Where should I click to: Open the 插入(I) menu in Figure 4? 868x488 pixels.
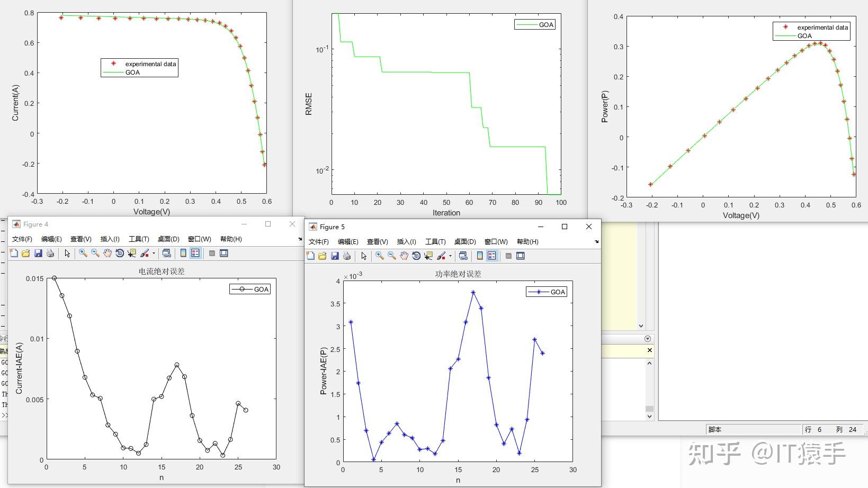(x=110, y=239)
